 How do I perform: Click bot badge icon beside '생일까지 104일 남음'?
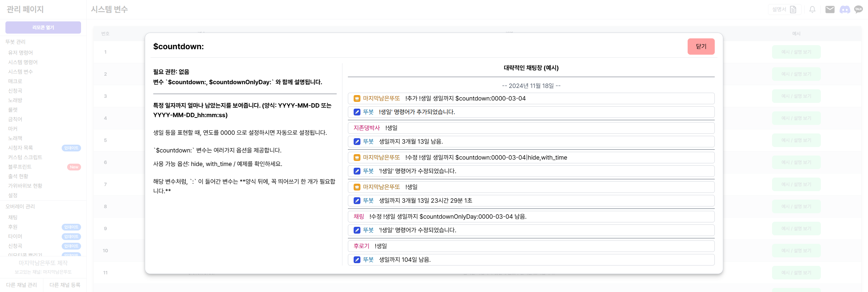click(x=357, y=260)
